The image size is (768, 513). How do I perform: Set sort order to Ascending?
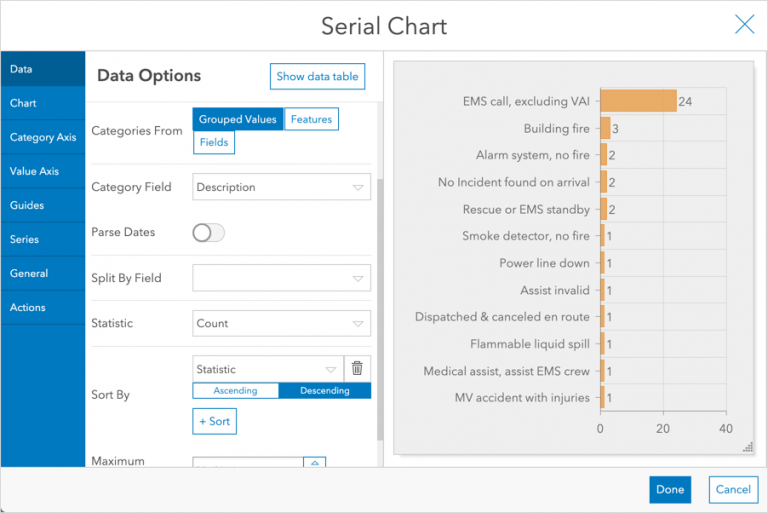tap(235, 391)
